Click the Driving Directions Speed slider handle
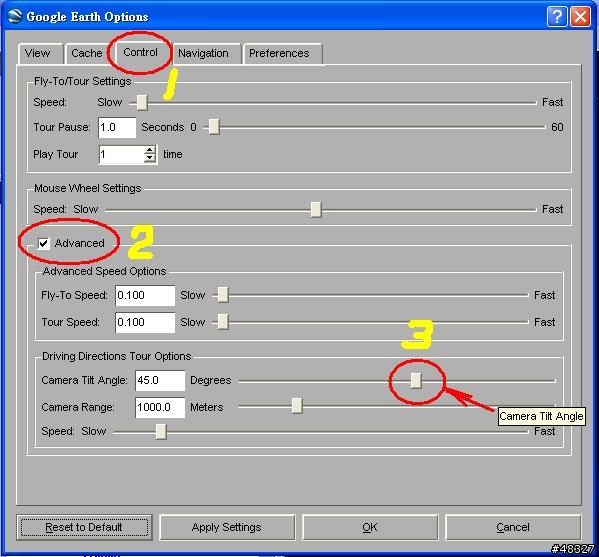 161,431
